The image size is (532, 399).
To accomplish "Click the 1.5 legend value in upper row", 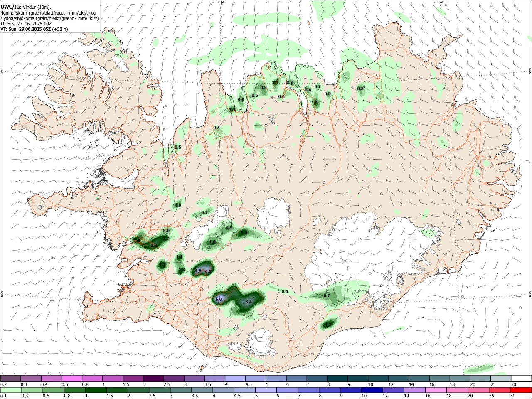I will point(126,384).
